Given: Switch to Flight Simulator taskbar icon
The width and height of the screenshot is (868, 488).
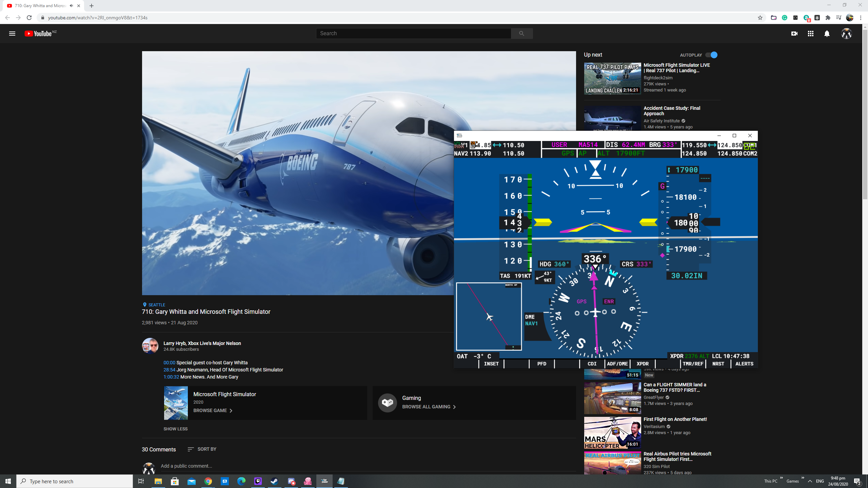Looking at the screenshot, I should click(x=324, y=481).
